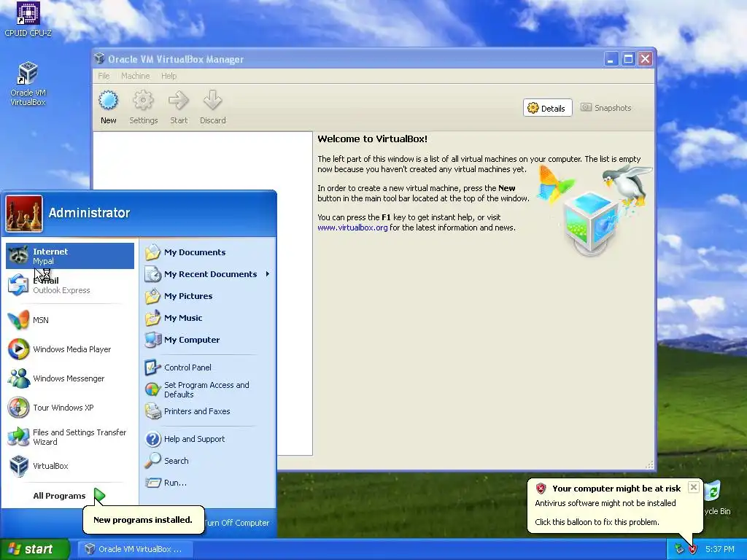
Task: Launch Windows Messenger
Action: coord(70,378)
